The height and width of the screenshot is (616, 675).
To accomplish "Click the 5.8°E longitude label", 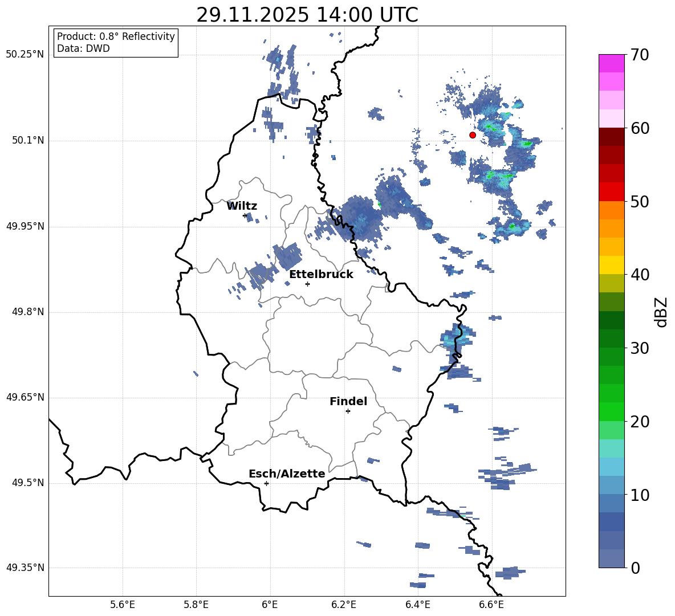I will tap(196, 605).
